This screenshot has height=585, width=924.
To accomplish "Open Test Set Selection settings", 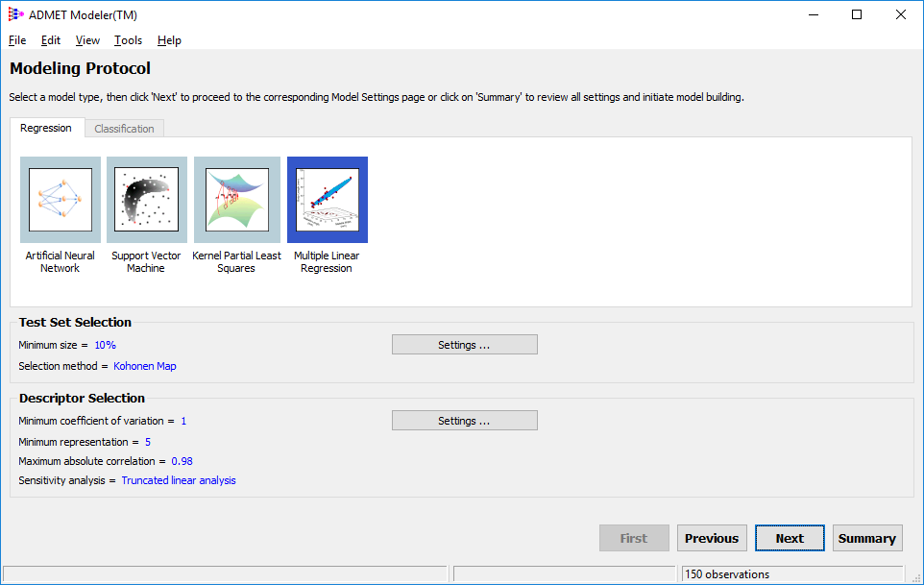I will tap(464, 345).
